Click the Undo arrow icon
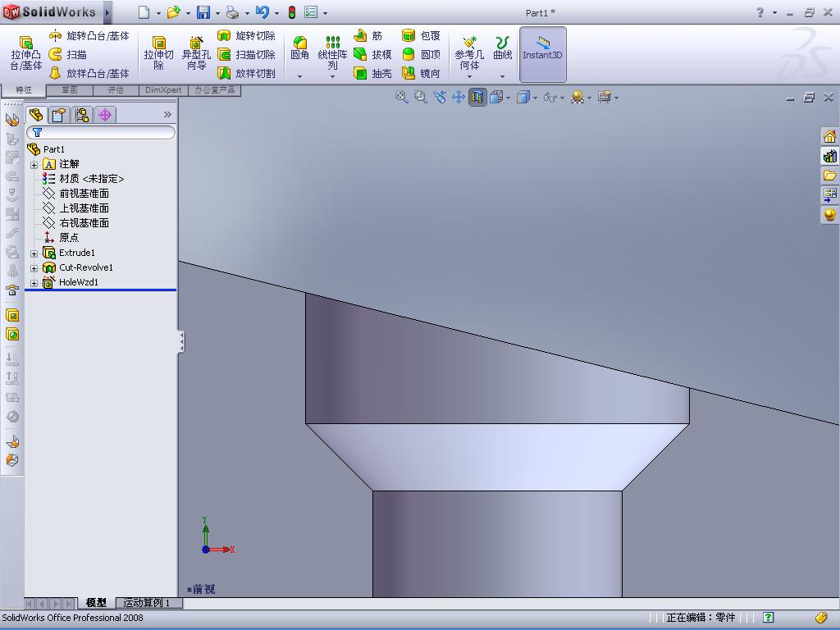Image resolution: width=840 pixels, height=630 pixels. click(x=262, y=12)
